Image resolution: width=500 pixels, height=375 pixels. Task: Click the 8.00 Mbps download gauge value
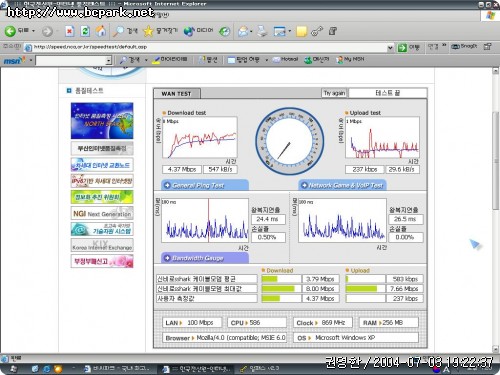[320, 289]
